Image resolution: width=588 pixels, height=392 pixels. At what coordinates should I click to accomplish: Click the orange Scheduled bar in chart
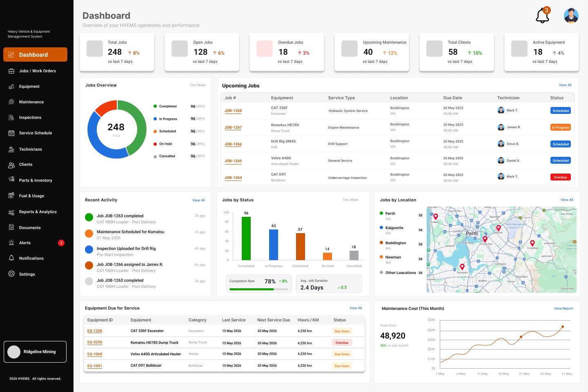pyautogui.click(x=300, y=247)
